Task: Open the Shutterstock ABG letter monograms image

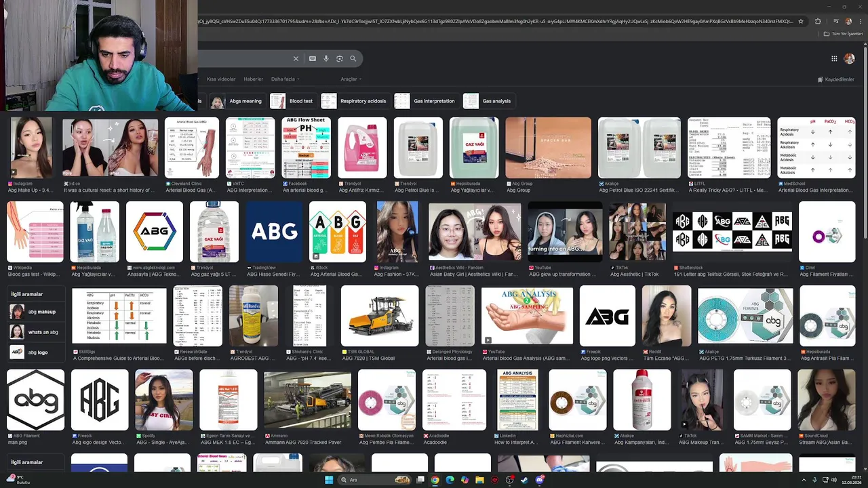Action: click(732, 232)
